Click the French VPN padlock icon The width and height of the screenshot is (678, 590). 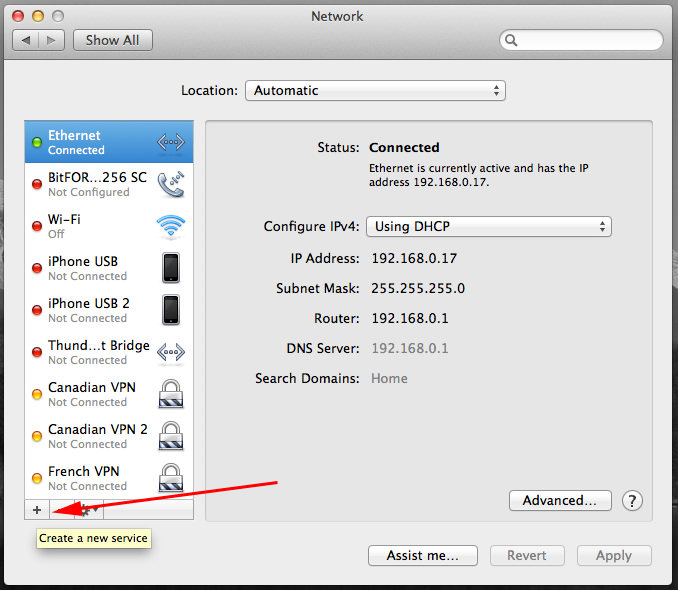pyautogui.click(x=171, y=478)
